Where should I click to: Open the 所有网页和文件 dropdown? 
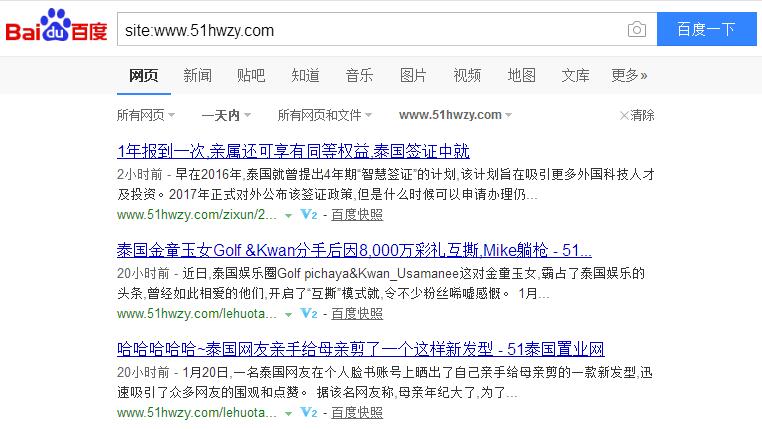[x=325, y=115]
